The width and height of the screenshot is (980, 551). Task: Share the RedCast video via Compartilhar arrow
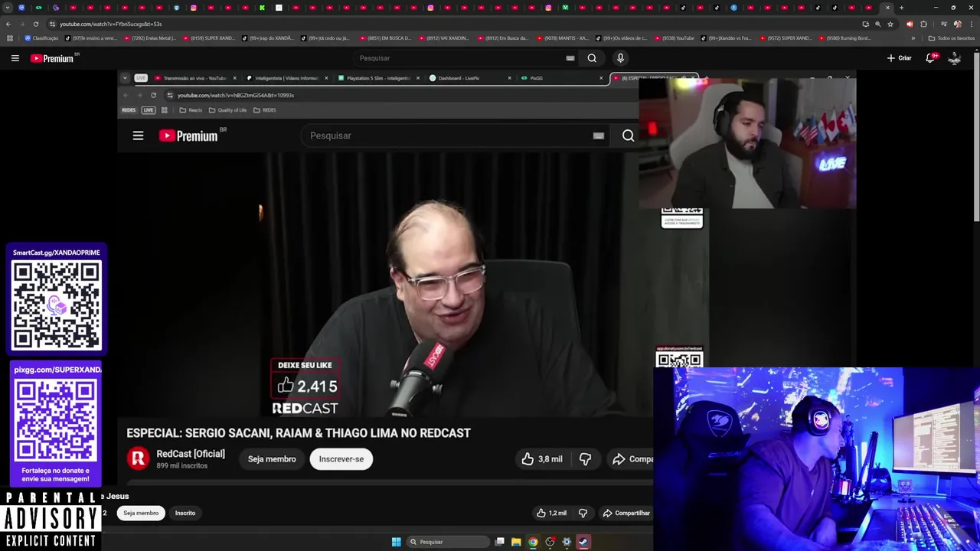click(632, 459)
